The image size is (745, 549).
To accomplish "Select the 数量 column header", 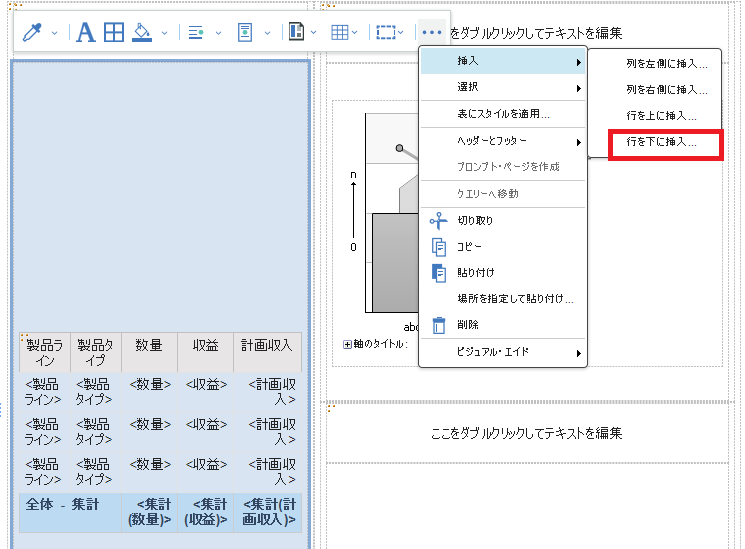I will tap(149, 352).
